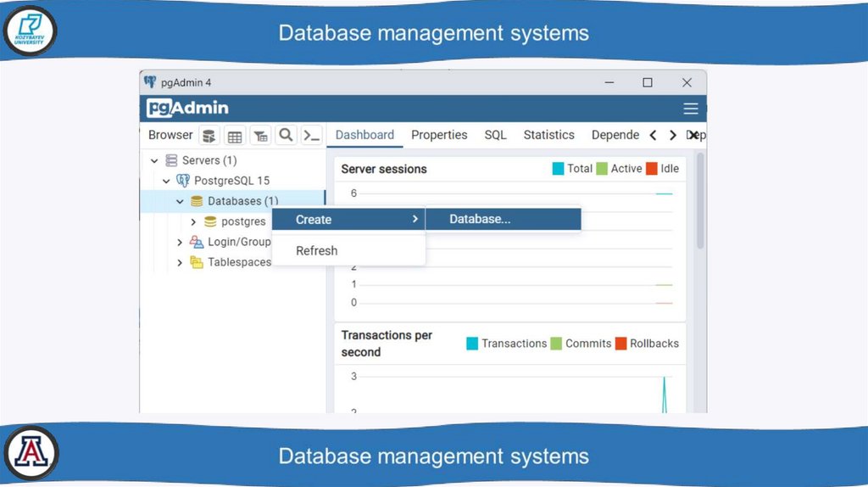Viewport: 868px width, 487px height.
Task: Close the pgAdmin 4 window
Action: pos(687,82)
